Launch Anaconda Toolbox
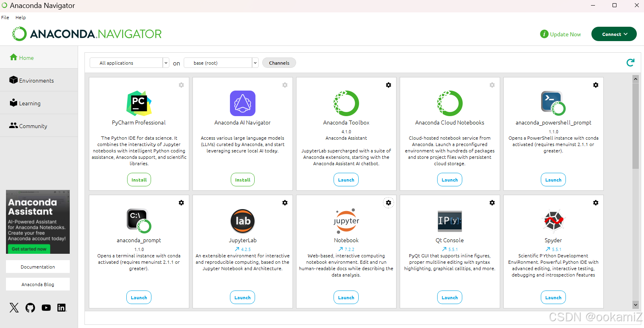Image resolution: width=644 pixels, height=328 pixels. [x=346, y=180]
